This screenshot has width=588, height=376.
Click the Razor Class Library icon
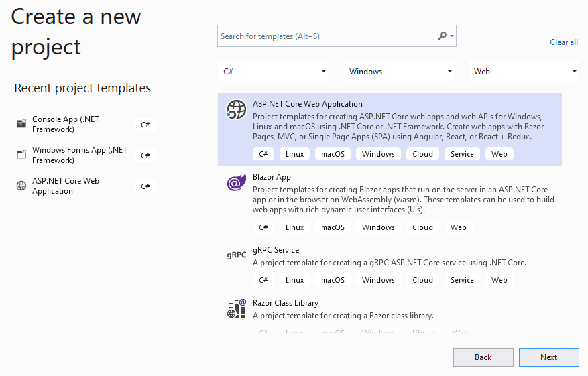tap(237, 308)
